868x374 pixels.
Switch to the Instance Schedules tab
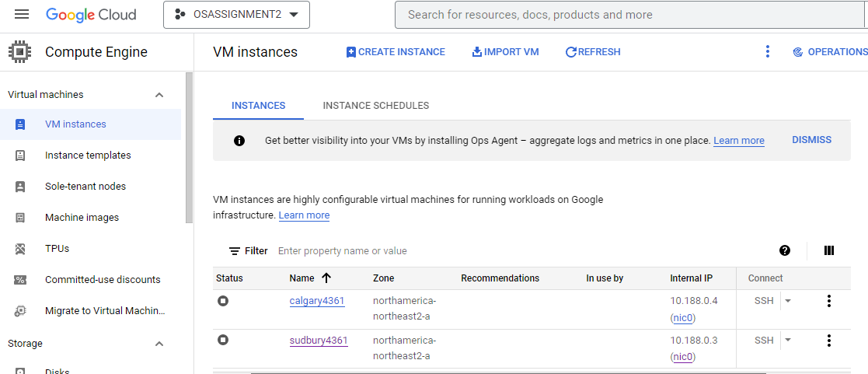tap(376, 106)
